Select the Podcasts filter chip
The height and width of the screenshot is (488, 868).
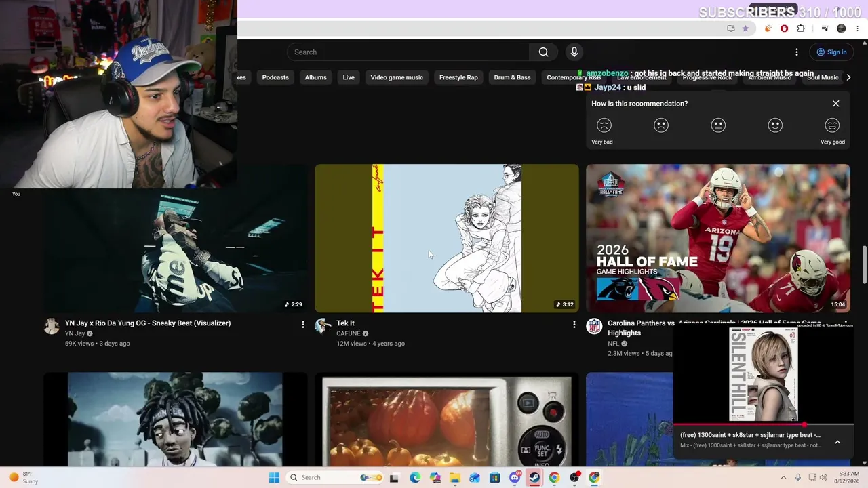coord(275,77)
